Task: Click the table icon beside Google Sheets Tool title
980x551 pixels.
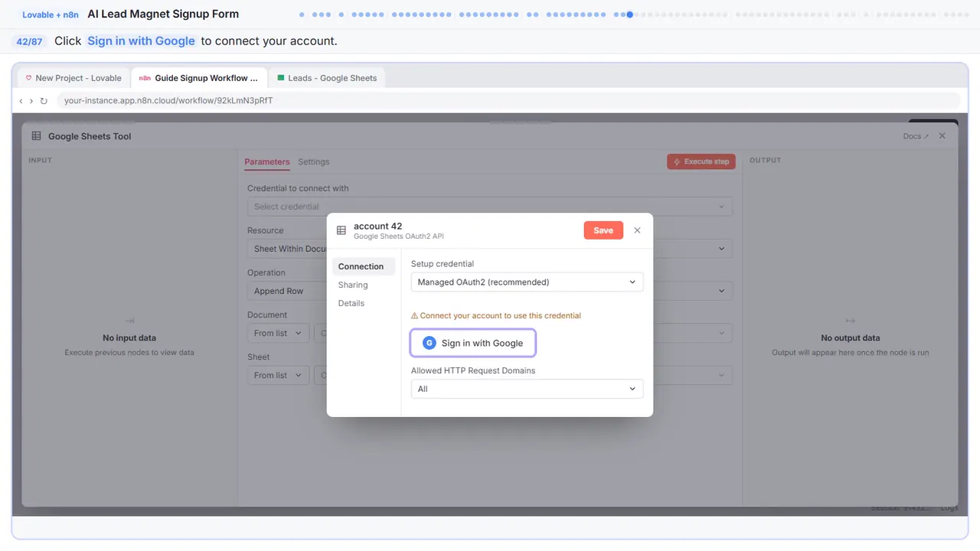Action: point(36,136)
